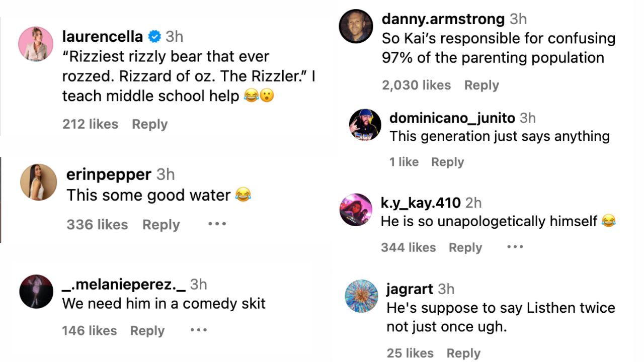Open _.melanieperez._ profile avatar
Image resolution: width=644 pixels, height=362 pixels.
[36, 292]
